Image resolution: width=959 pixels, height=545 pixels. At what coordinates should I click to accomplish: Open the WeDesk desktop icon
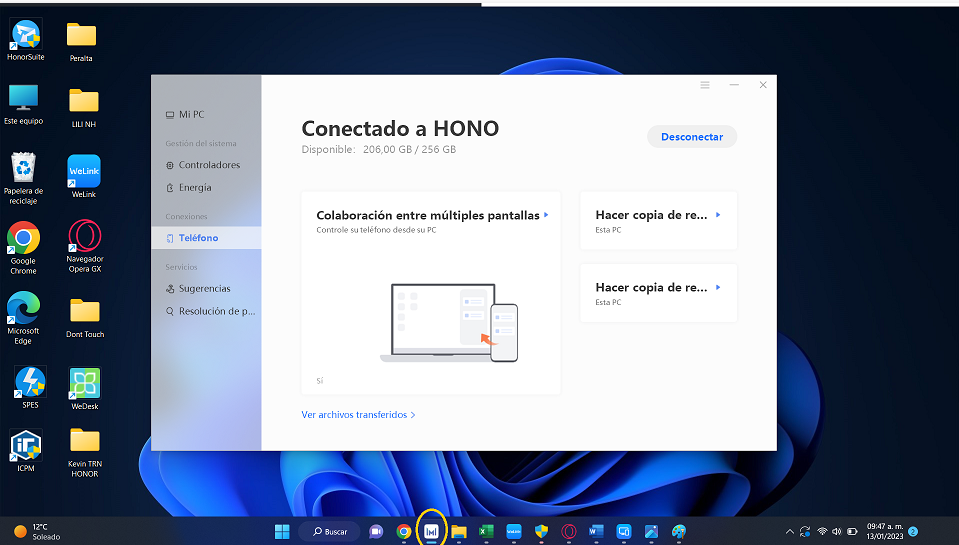click(x=84, y=383)
